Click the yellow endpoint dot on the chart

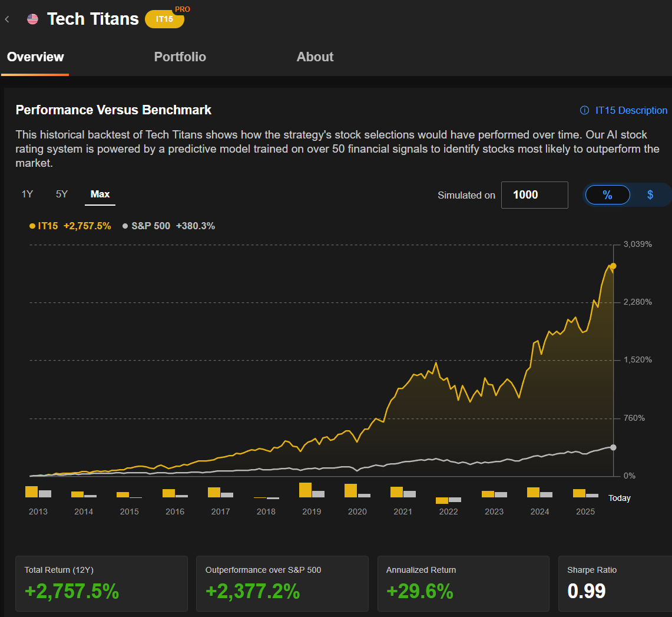tap(613, 266)
